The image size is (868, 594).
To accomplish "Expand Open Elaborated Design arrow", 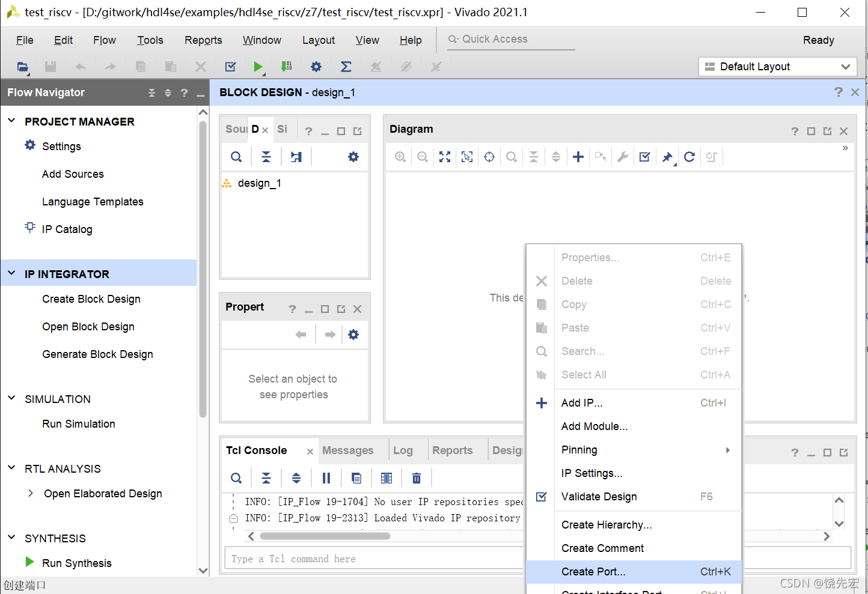I will pyautogui.click(x=31, y=493).
